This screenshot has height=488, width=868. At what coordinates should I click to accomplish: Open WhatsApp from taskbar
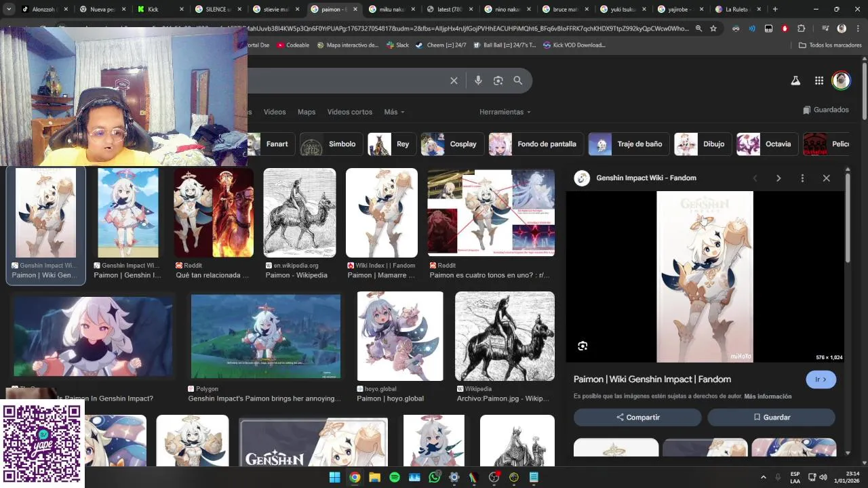pyautogui.click(x=435, y=477)
